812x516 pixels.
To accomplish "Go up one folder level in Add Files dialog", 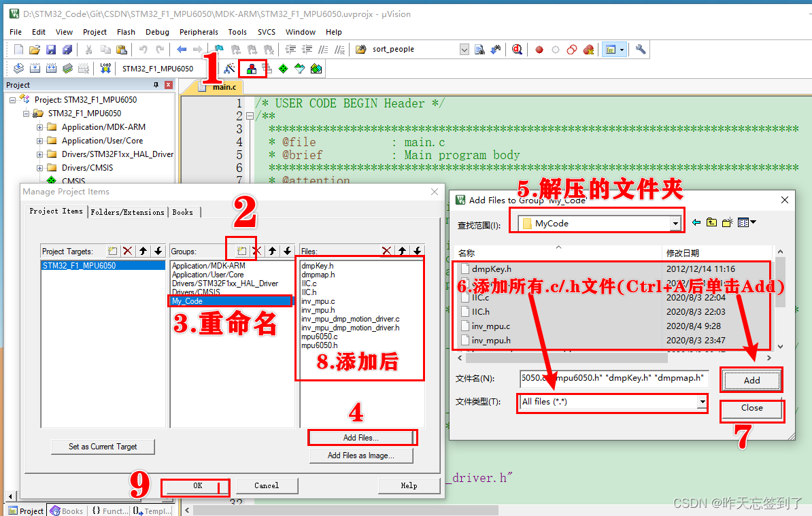I will pos(712,222).
